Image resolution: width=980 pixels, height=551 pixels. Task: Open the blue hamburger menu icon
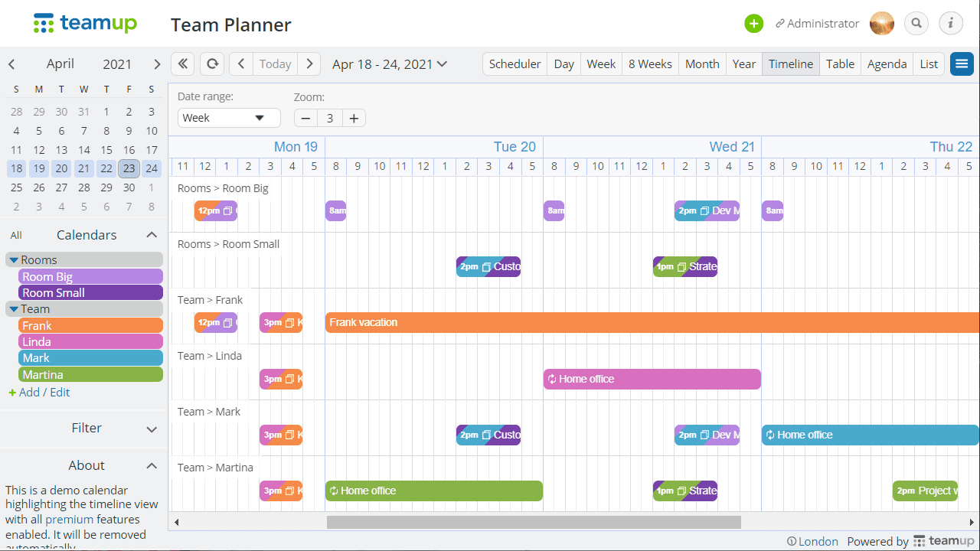[962, 64]
